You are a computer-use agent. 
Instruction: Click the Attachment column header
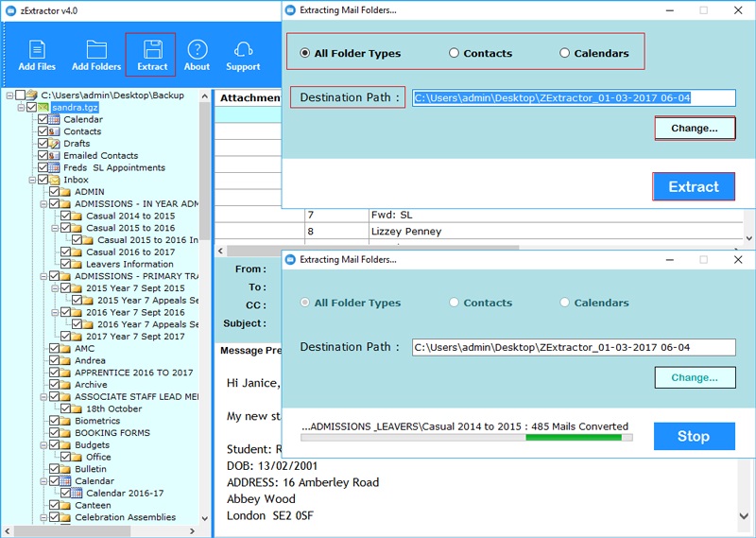click(249, 98)
